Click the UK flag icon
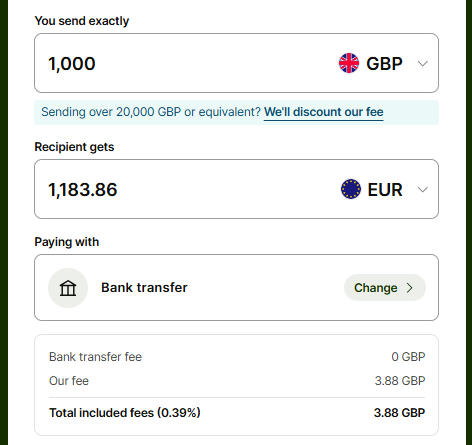Image resolution: width=472 pixels, height=445 pixels. (349, 63)
